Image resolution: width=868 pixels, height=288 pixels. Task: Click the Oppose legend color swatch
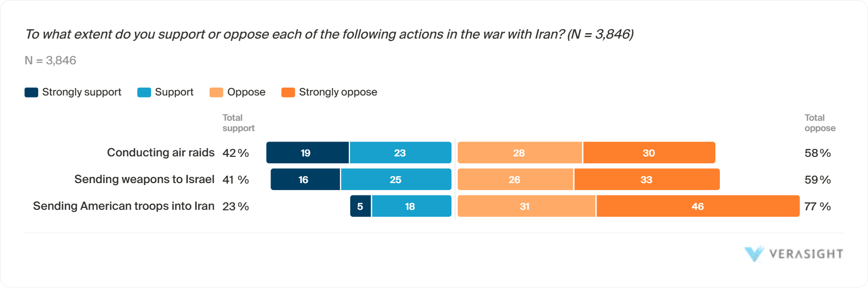[x=217, y=93]
